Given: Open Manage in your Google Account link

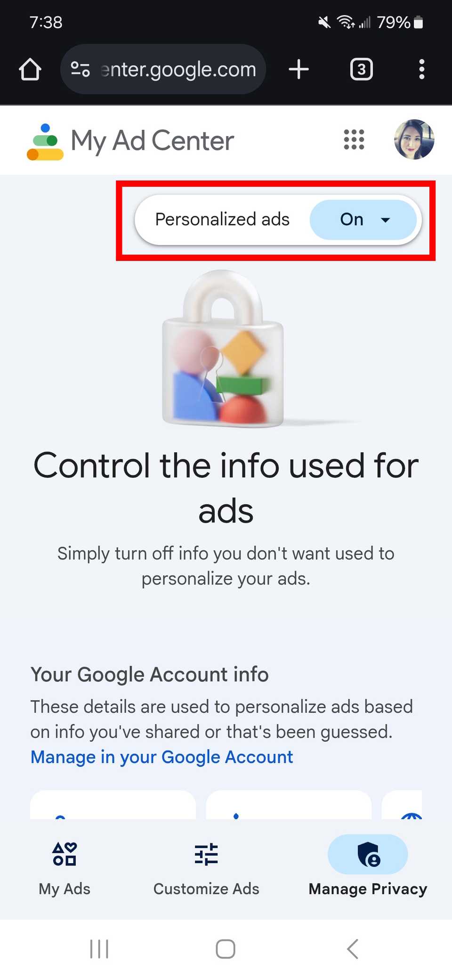Looking at the screenshot, I should coord(161,757).
